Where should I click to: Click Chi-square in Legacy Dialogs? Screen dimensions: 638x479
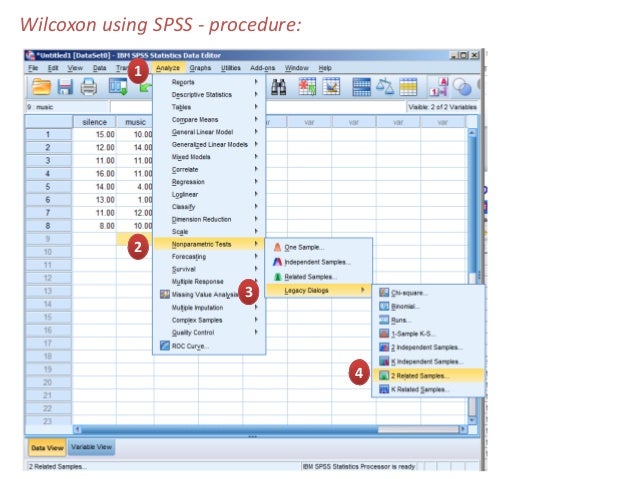click(428, 293)
